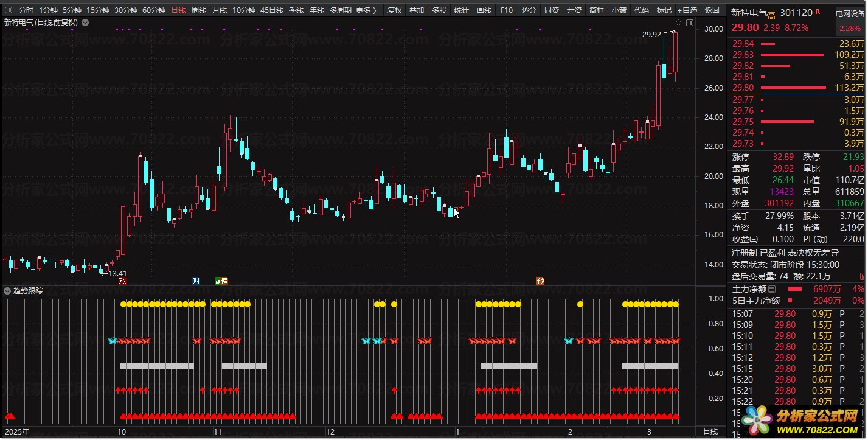Add stock via +自选
The image size is (868, 440).
point(687,10)
